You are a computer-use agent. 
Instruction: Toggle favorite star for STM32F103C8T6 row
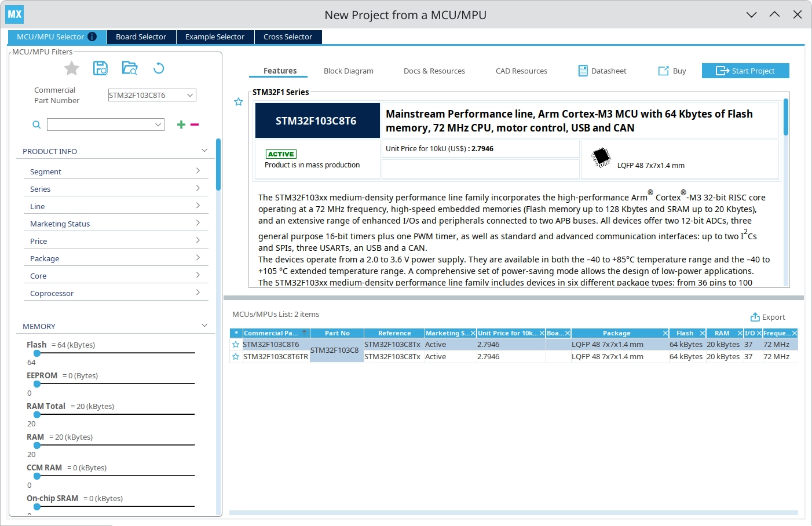click(236, 345)
